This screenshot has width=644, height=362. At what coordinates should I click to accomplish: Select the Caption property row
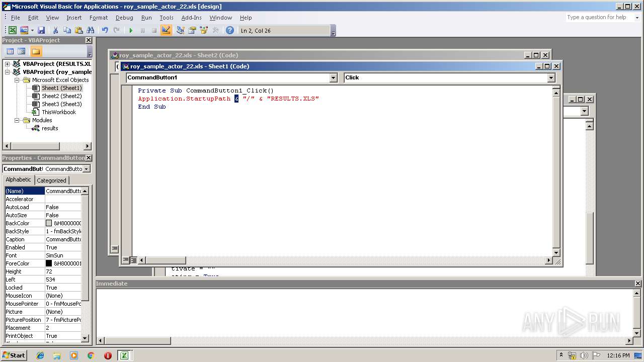point(43,239)
